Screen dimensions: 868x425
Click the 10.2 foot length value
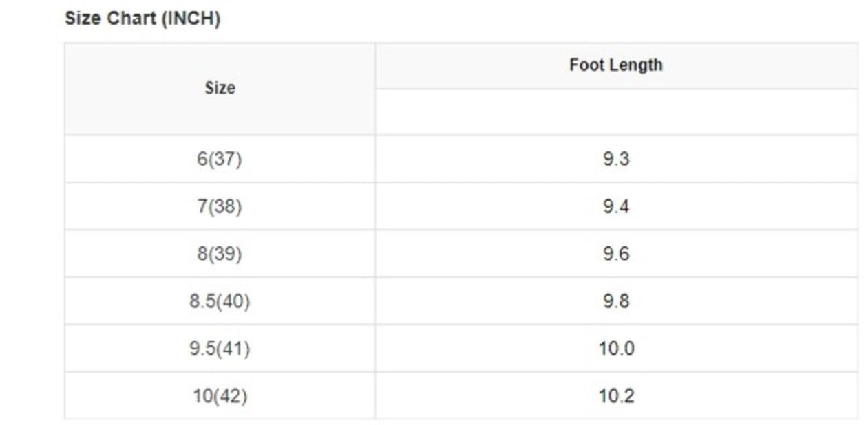click(615, 396)
